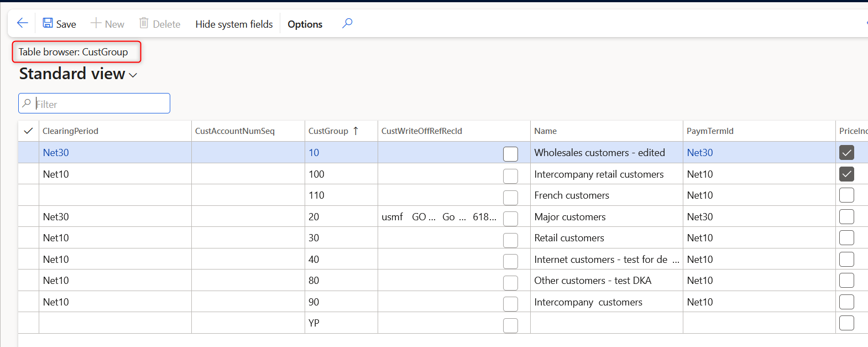
Task: Expand the Standard view dropdown
Action: (x=133, y=75)
